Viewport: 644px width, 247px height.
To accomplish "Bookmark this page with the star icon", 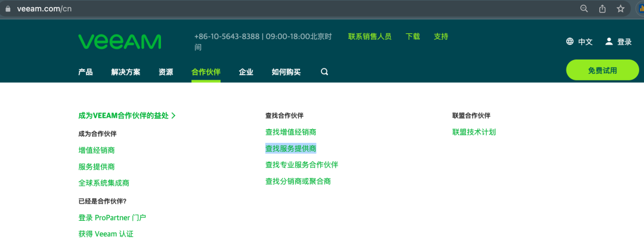I will 621,8.
